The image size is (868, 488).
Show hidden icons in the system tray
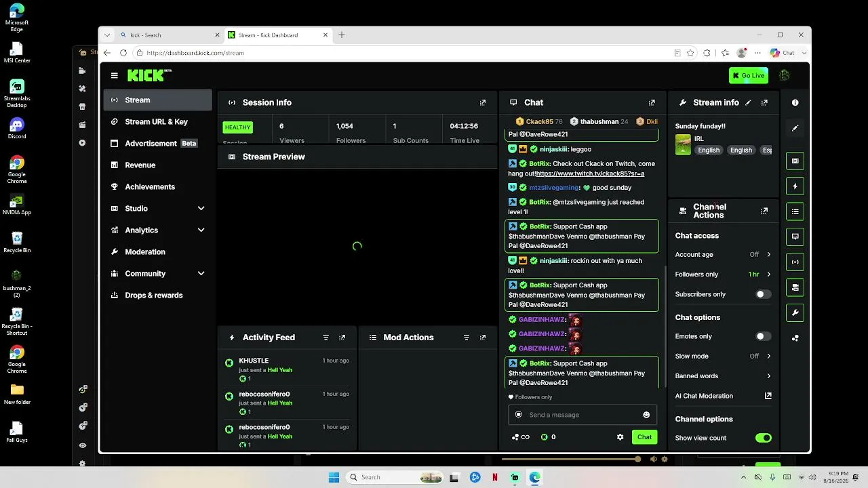[745, 477]
